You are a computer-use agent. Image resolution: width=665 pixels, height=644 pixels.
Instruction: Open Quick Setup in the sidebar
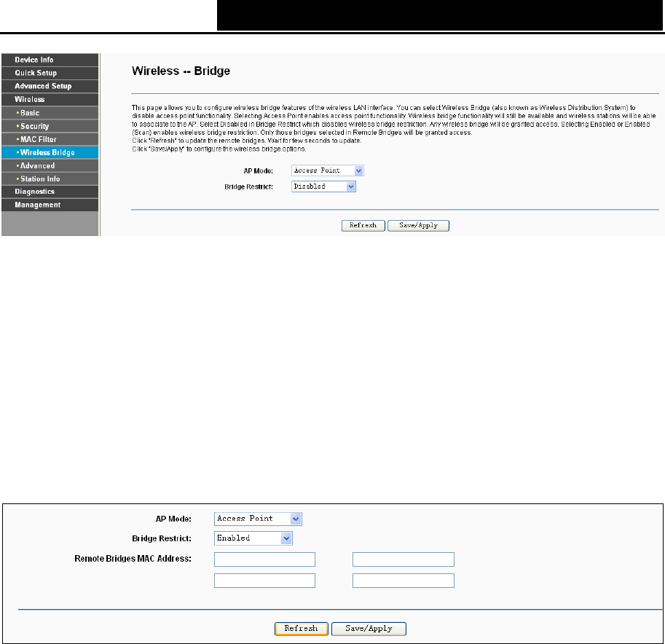click(50, 73)
